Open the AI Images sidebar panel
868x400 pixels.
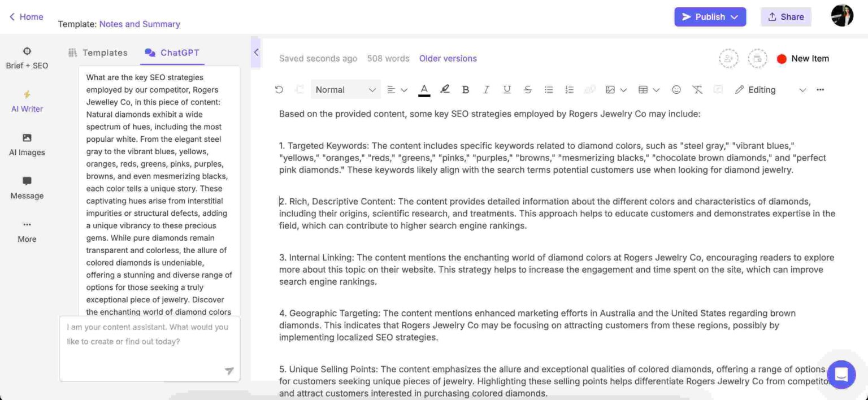(x=27, y=145)
